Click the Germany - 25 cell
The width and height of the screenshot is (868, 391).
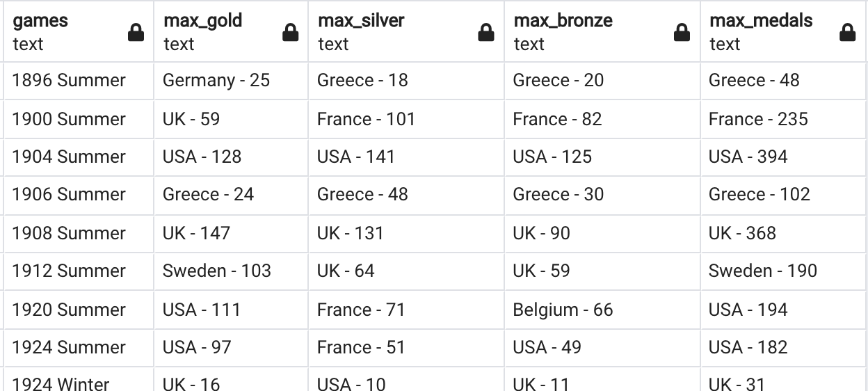231,81
